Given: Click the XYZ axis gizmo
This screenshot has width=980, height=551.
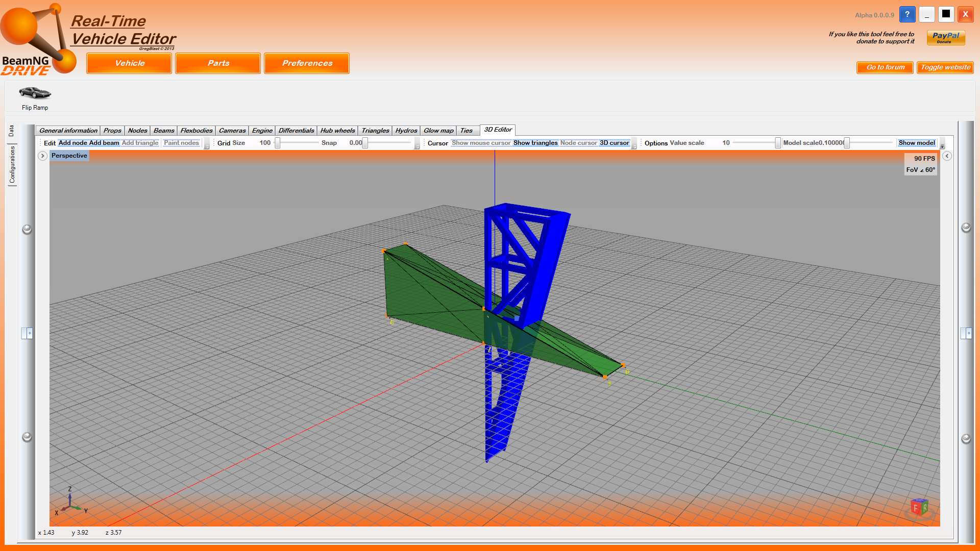Looking at the screenshot, I should (x=70, y=502).
